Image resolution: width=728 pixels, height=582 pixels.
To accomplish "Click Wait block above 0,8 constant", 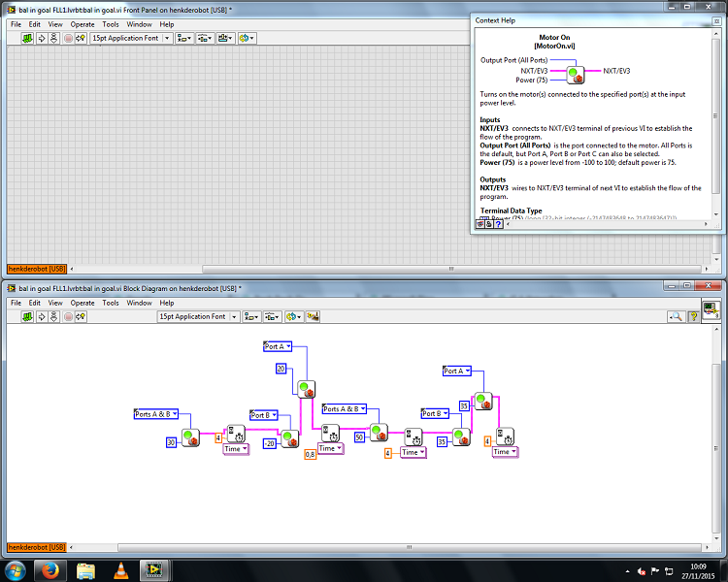I will 330,434.
